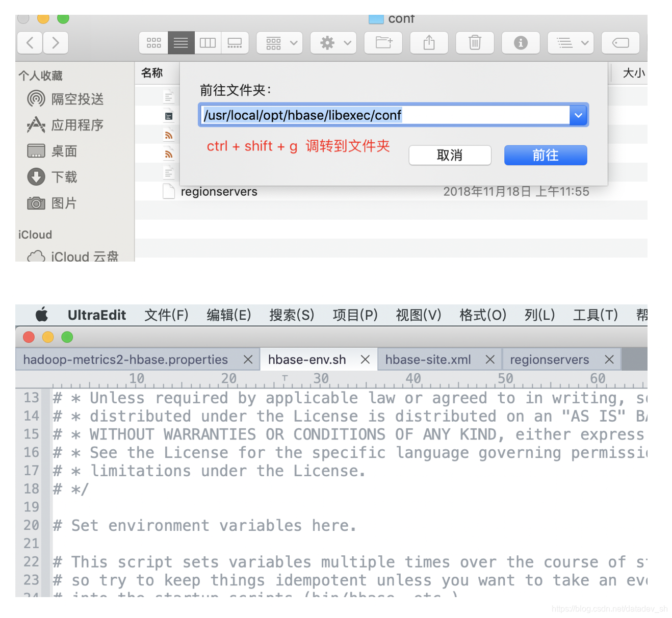Open 下载 (Downloads) in sidebar
Image resolution: width=672 pixels, height=618 pixels.
53,177
